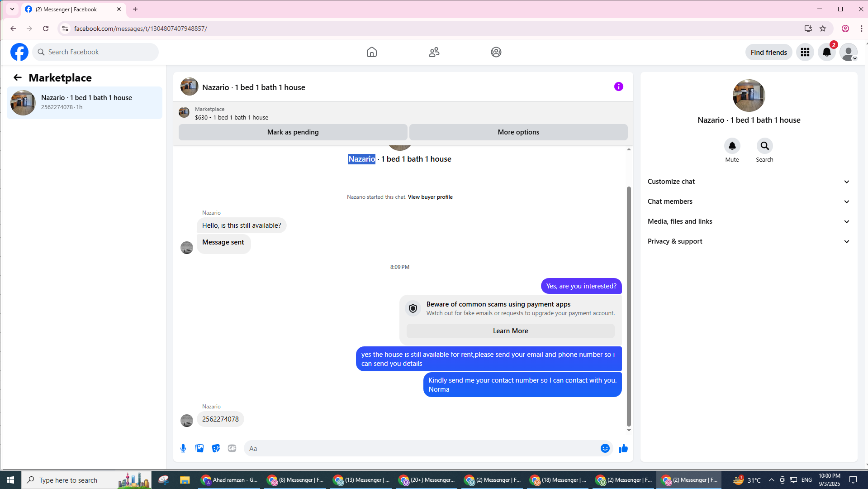Attach a file with the photo icon

click(199, 448)
